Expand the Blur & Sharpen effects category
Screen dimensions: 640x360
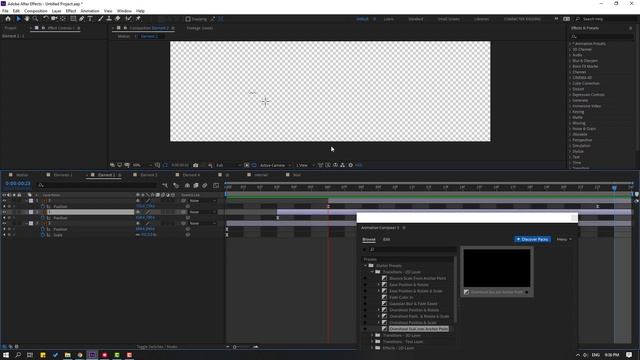click(x=571, y=60)
